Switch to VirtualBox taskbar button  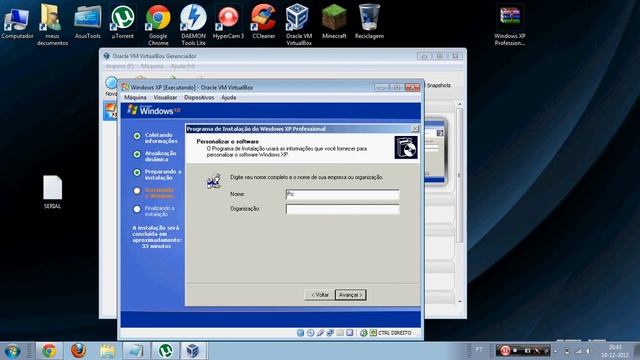[x=193, y=351]
